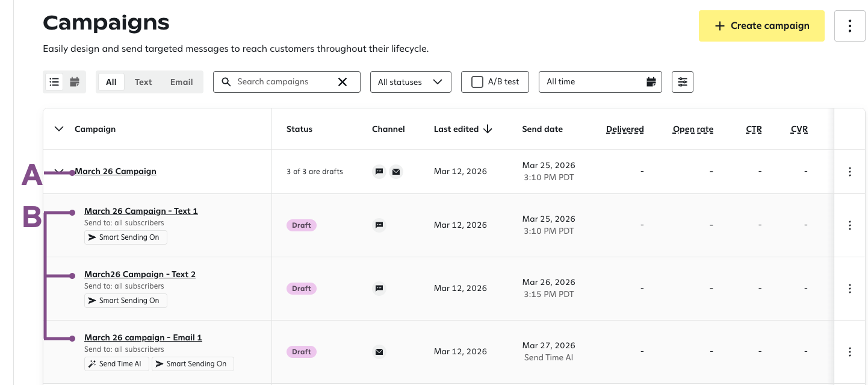Open advanced filters sliders icon
Image resolution: width=868 pixels, height=385 pixels.
pyautogui.click(x=682, y=82)
